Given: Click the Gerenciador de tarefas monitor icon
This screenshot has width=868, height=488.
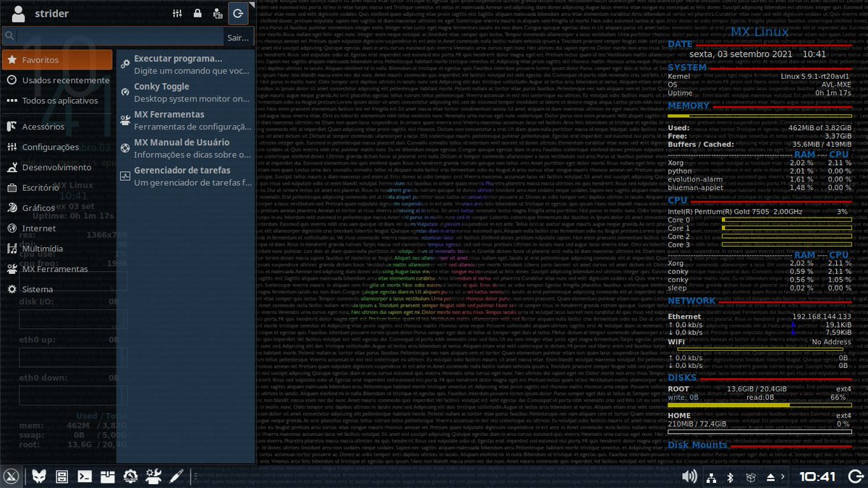Looking at the screenshot, I should click(125, 176).
